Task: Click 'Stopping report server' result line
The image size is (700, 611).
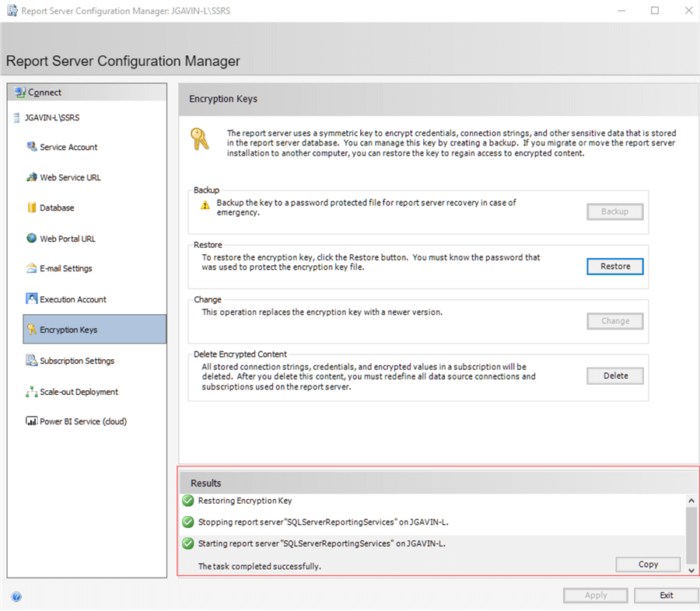Action: tap(324, 522)
